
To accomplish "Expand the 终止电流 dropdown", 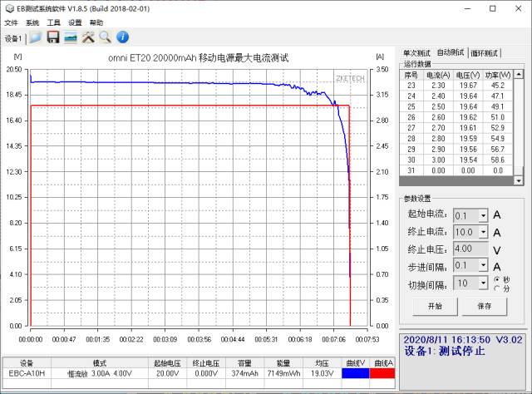I will coord(483,232).
